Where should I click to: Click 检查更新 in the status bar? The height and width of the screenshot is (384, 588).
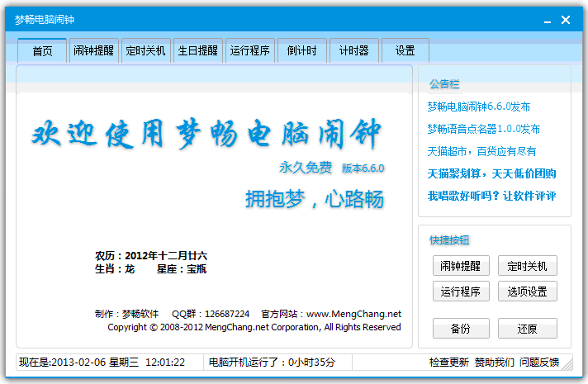[449, 363]
